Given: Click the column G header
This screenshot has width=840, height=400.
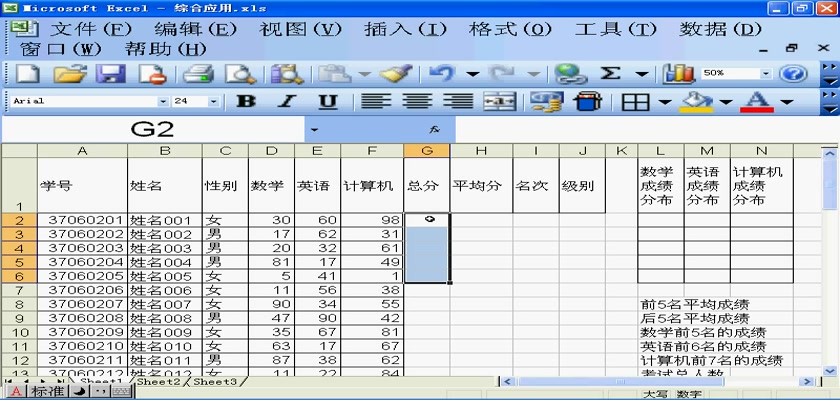Looking at the screenshot, I should tap(427, 151).
